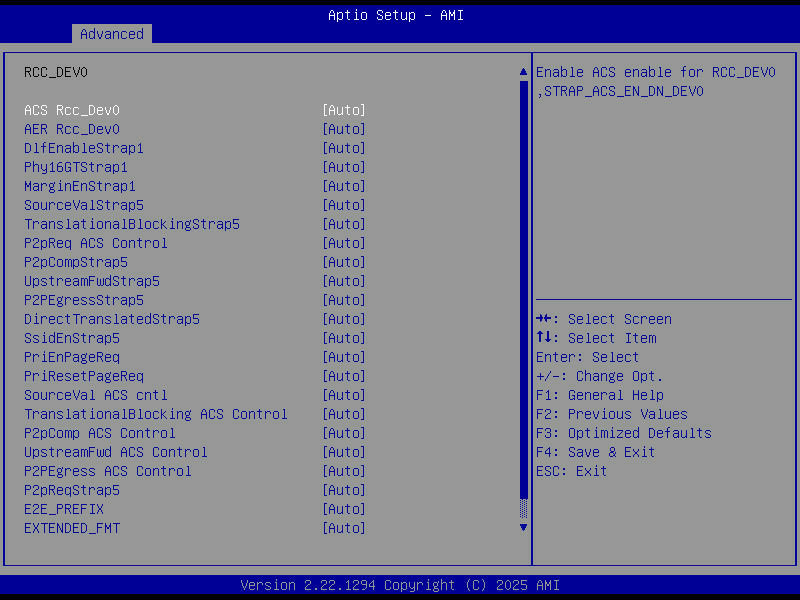Viewport: 800px width, 600px height.
Task: Switch to the Advanced tab
Action: coord(111,33)
